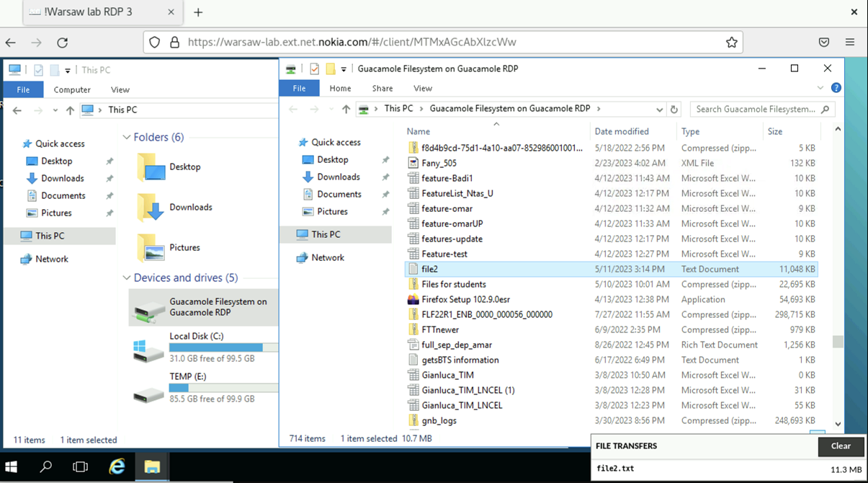This screenshot has height=483, width=868.
Task: Go up one level in This PC window
Action: click(70, 110)
